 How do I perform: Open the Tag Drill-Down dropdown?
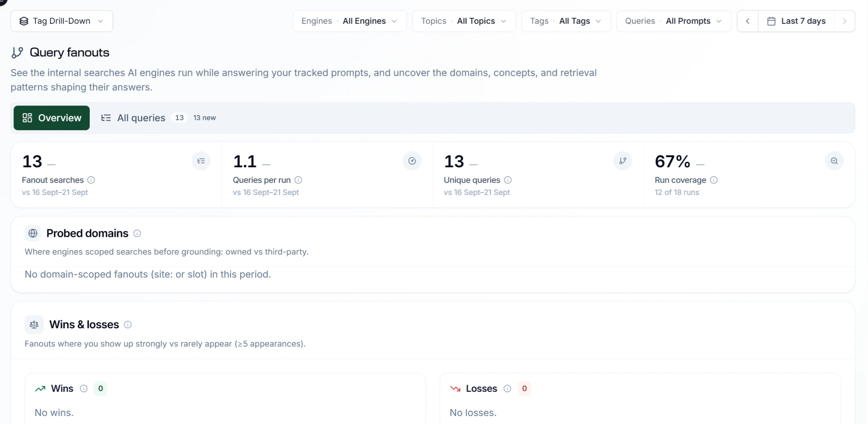[62, 21]
